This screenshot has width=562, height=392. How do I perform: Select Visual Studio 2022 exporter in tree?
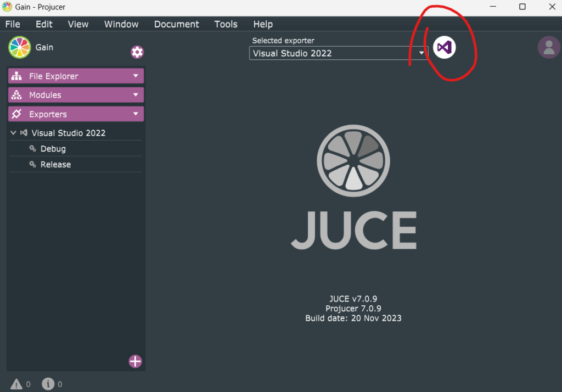(x=75, y=133)
